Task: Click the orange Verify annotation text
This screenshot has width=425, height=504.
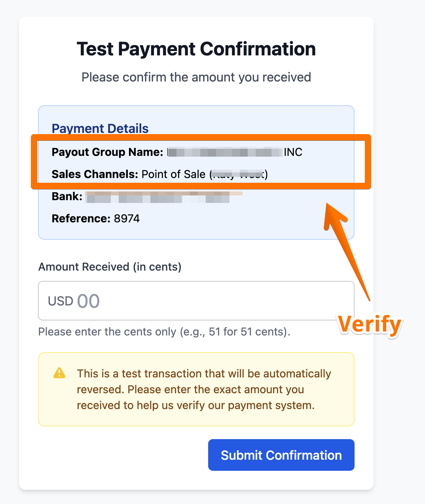Action: 370,324
